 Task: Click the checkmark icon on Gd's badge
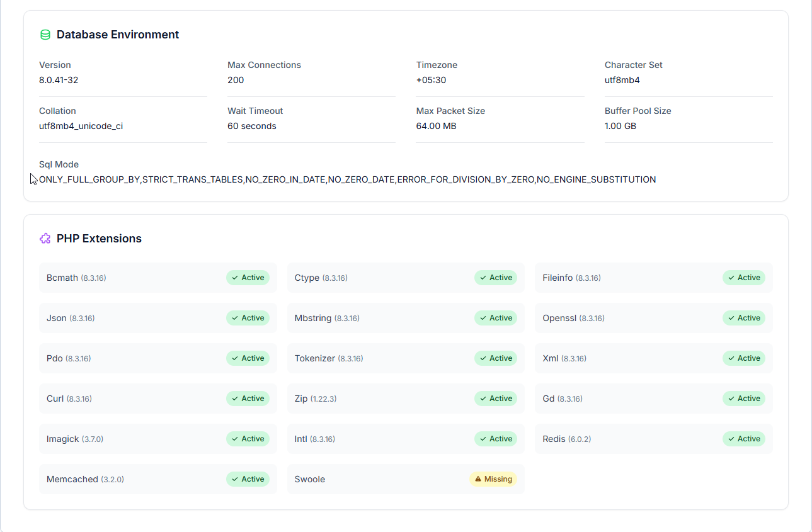[x=731, y=399]
